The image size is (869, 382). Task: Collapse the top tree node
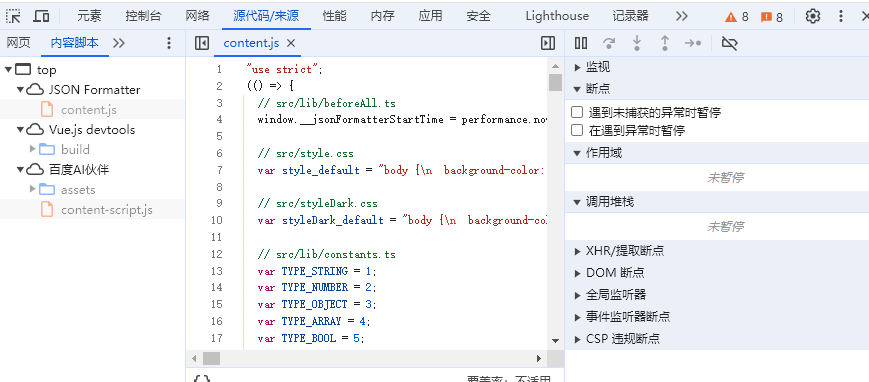(x=8, y=69)
